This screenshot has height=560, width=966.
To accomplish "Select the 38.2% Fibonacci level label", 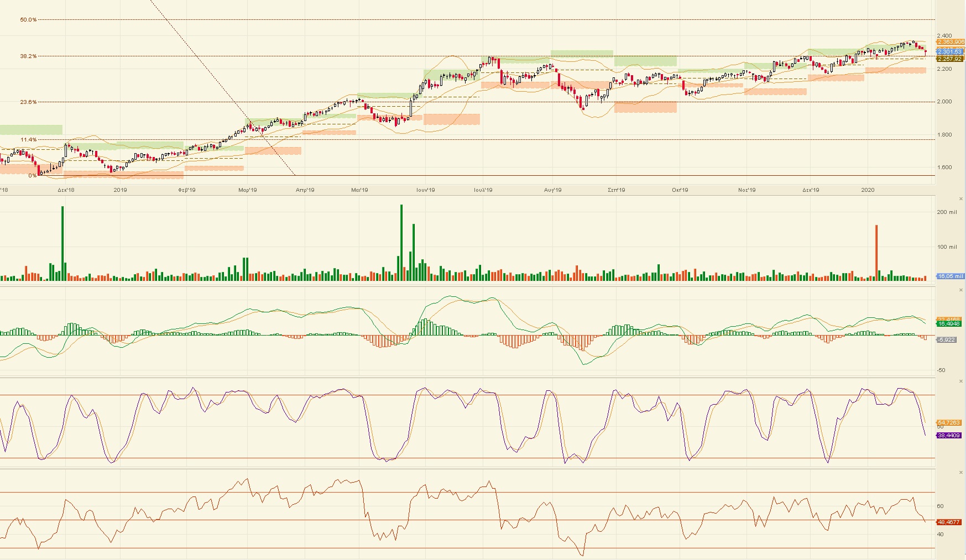I will click(28, 56).
